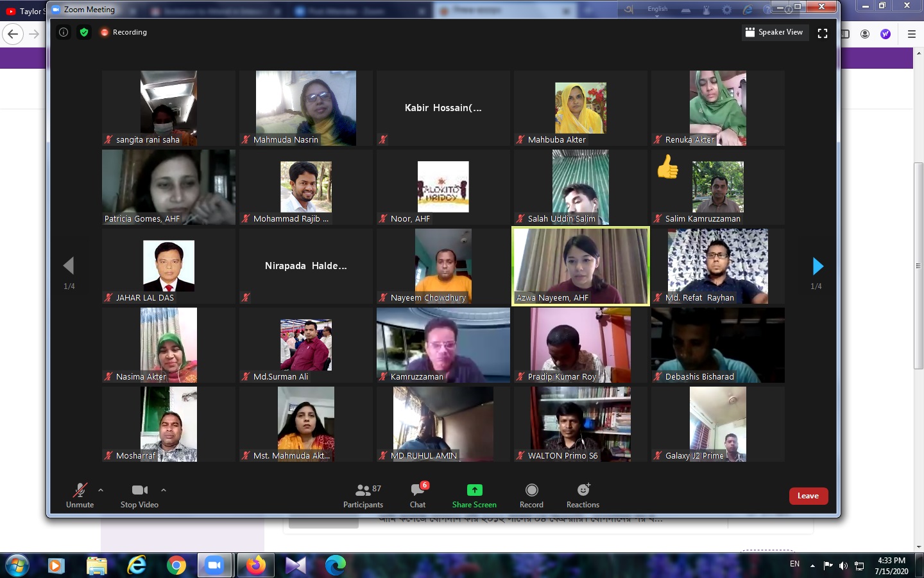Select Mst. Mahmuda Akt... video tile
Viewport: 924px width, 578px height.
point(306,424)
